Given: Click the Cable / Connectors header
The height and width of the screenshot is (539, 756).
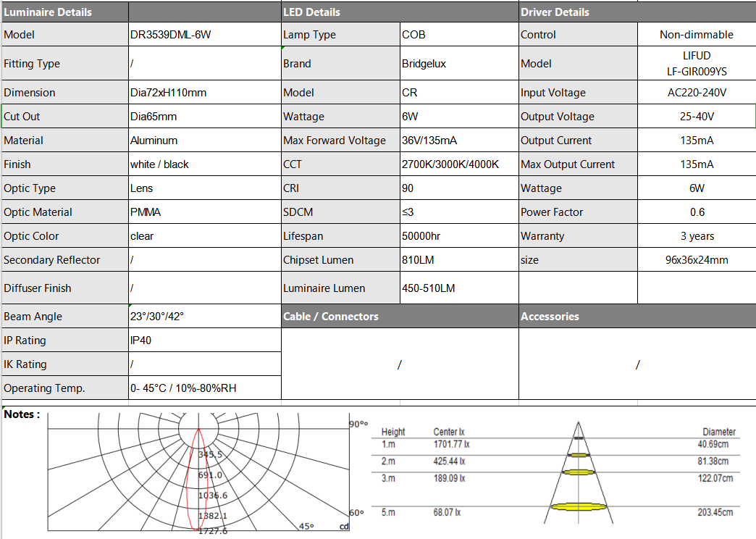Looking at the screenshot, I should [x=400, y=317].
